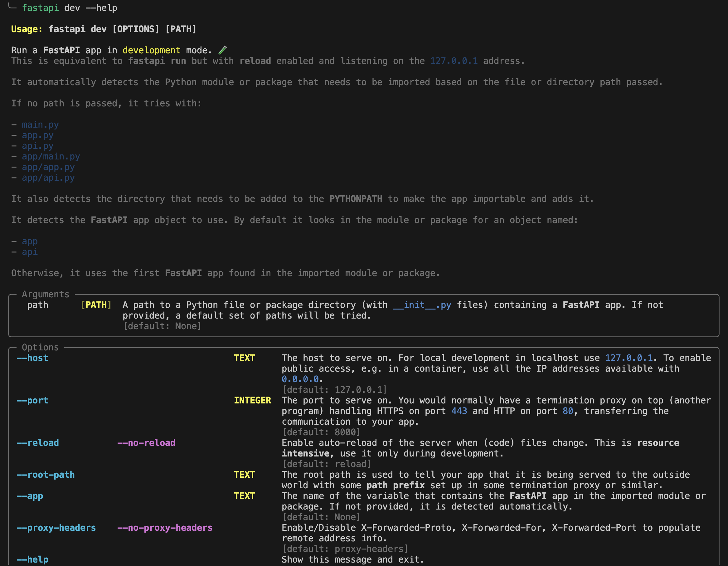This screenshot has width=728, height=566.
Task: Click the 0.0.0.0 IP address
Action: (x=300, y=379)
